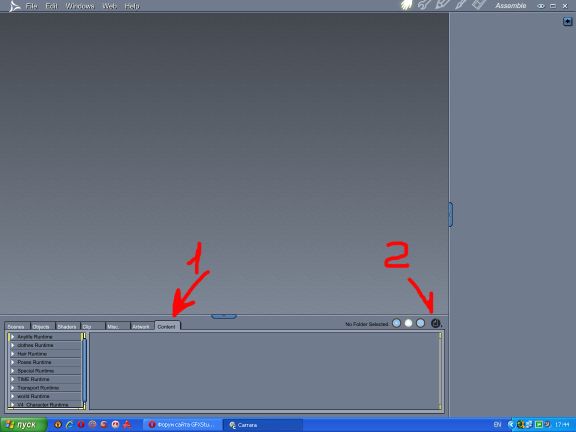Viewport: 576px width, 432px height.
Task: Launch Internet Explorer from quick launch
Action: tap(69, 425)
